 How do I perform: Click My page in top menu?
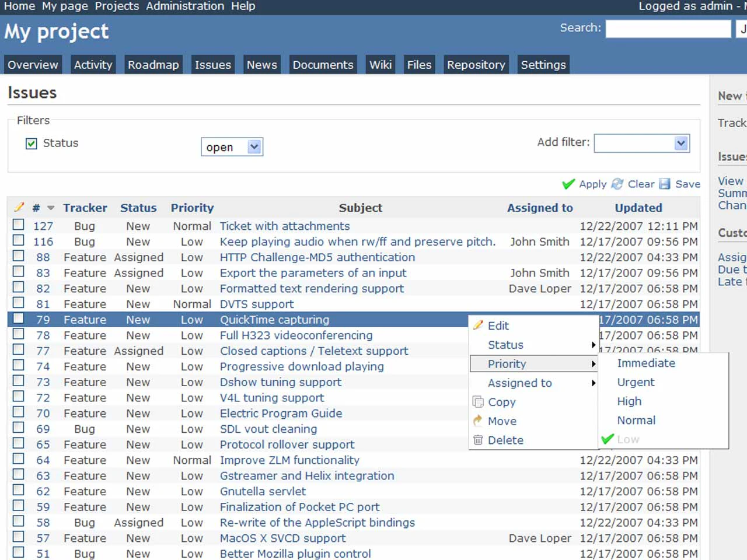pyautogui.click(x=65, y=6)
